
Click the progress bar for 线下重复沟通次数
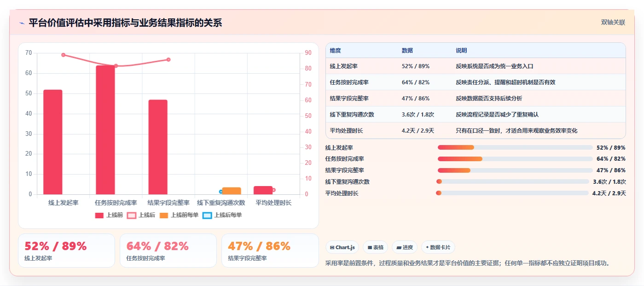click(513, 181)
